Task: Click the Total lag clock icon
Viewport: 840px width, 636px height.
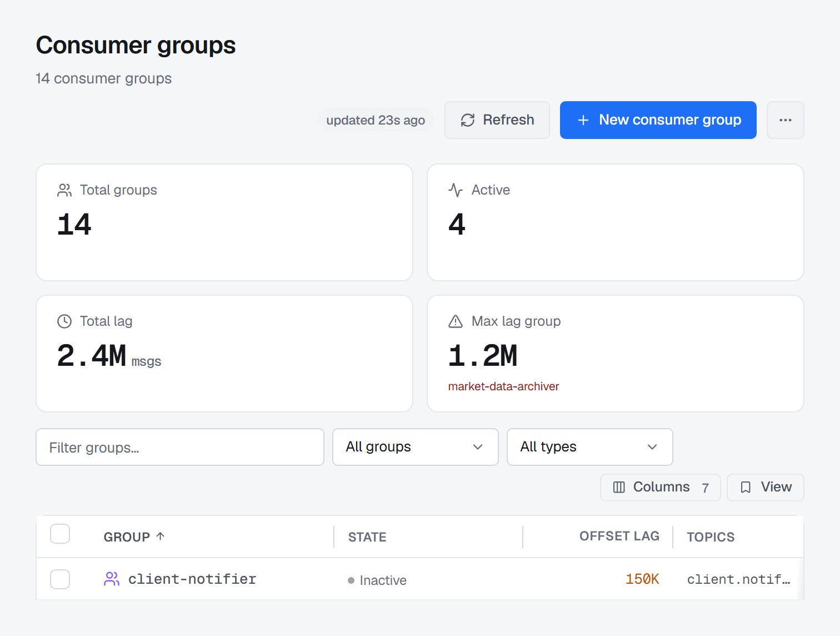Action: pos(64,321)
